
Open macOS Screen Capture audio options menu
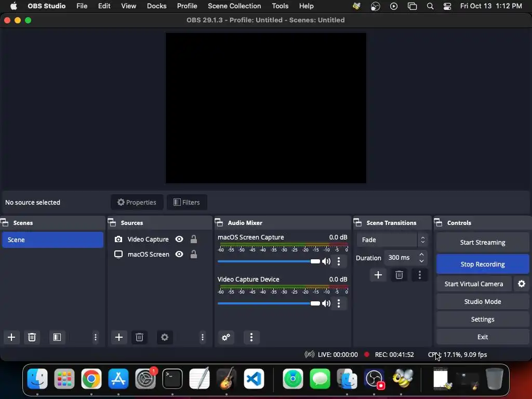(x=339, y=261)
